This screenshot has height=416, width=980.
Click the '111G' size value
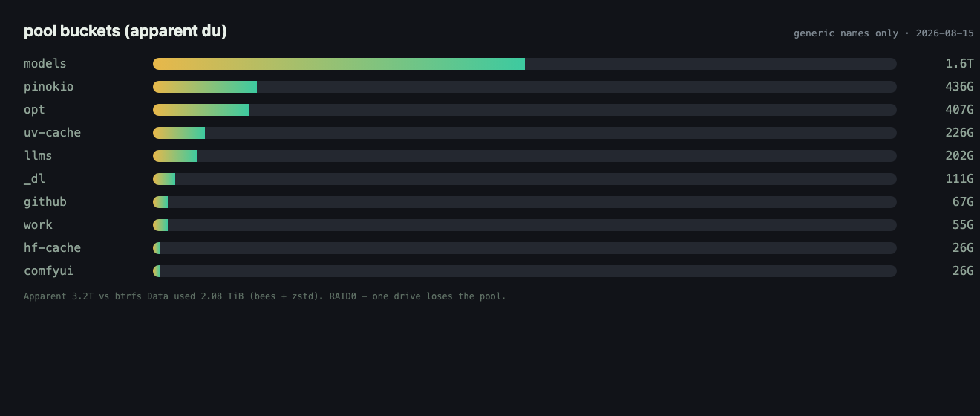point(959,179)
